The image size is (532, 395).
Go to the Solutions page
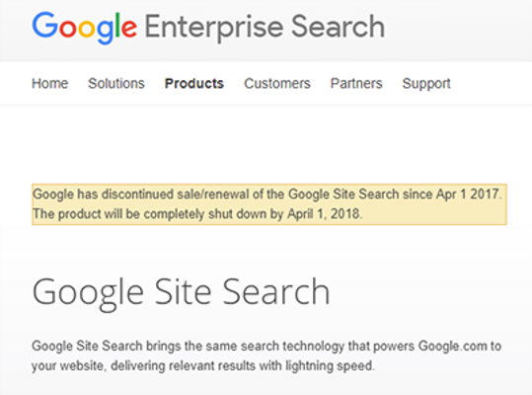pos(116,83)
